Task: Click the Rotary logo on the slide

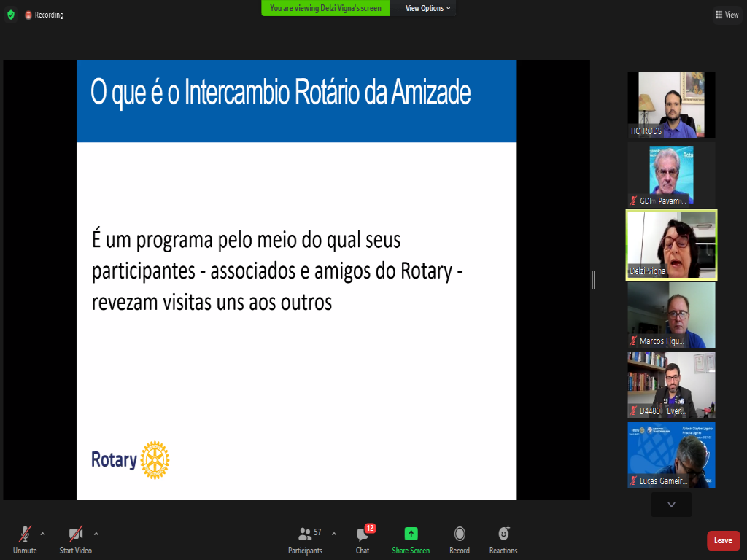Action: point(130,460)
